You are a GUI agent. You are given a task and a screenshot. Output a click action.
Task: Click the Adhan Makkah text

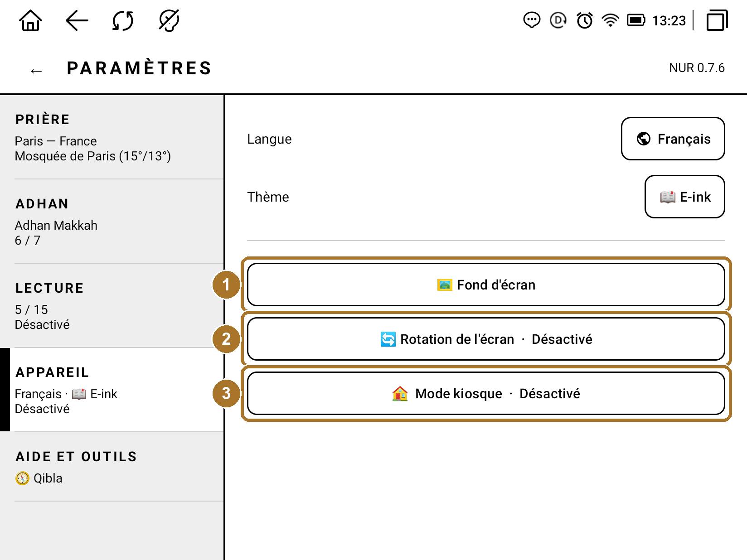pyautogui.click(x=56, y=226)
